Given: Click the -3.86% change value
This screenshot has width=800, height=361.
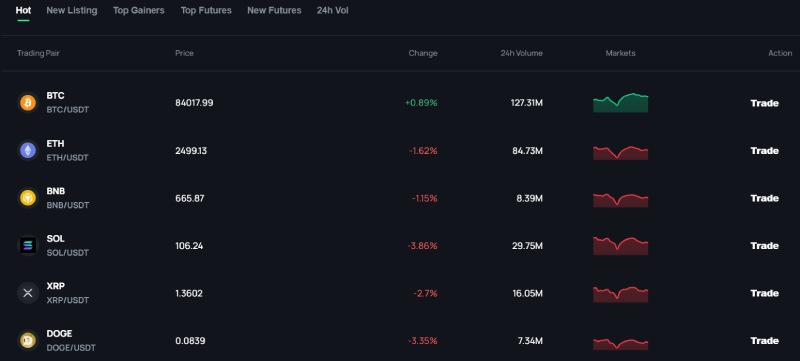Looking at the screenshot, I should point(422,246).
